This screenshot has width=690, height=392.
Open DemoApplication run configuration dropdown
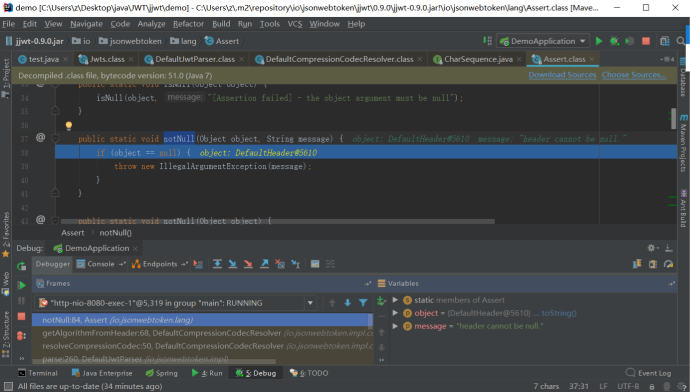(x=543, y=41)
